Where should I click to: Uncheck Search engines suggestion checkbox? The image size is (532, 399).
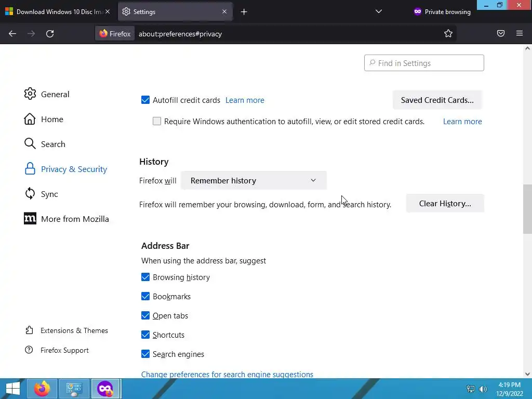click(x=145, y=354)
